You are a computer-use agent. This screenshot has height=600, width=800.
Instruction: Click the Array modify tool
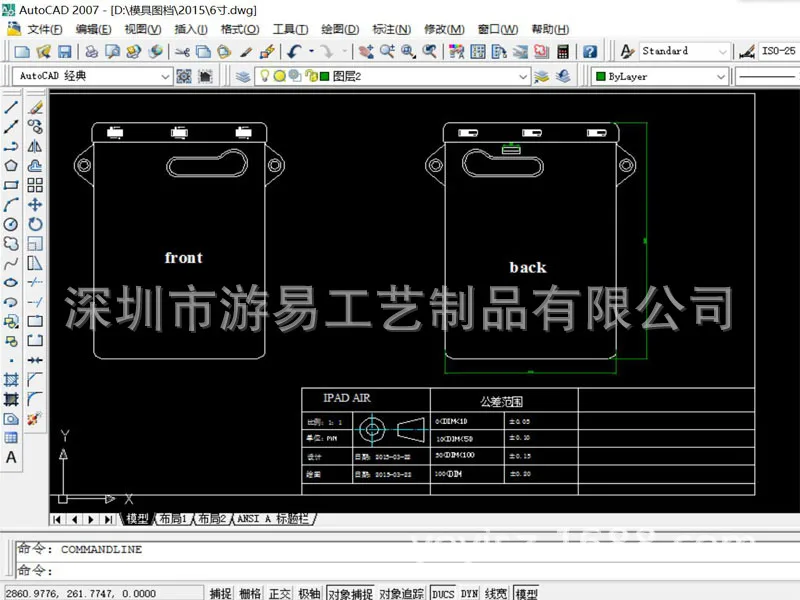click(35, 185)
